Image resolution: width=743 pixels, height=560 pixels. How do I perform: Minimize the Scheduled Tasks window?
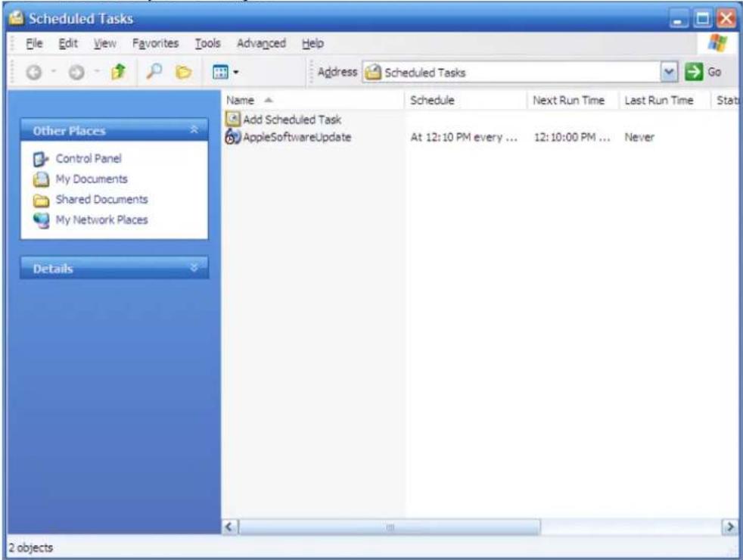679,19
